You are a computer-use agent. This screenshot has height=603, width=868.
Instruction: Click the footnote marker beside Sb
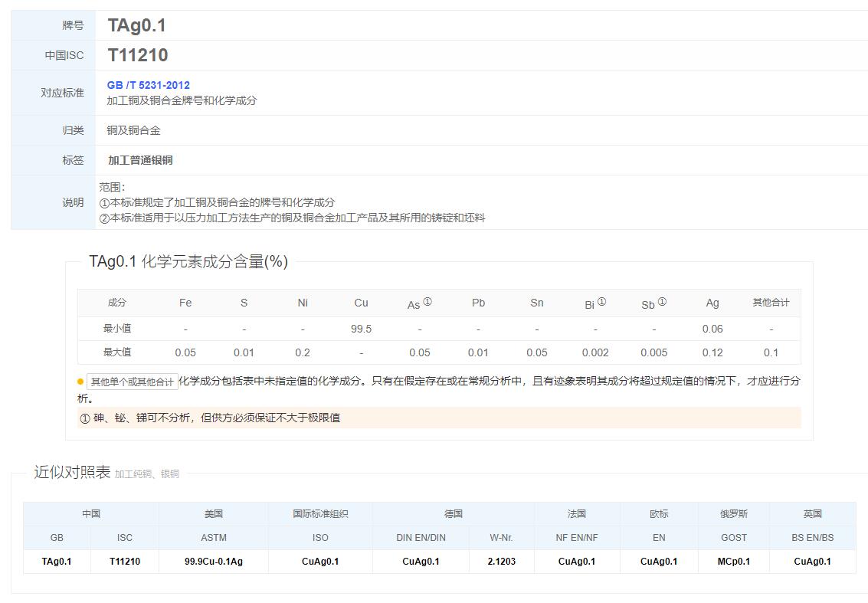tap(662, 302)
